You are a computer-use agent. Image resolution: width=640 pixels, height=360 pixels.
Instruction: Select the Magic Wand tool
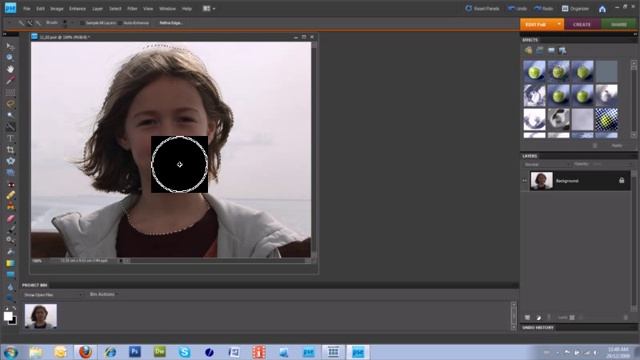pyautogui.click(x=10, y=115)
